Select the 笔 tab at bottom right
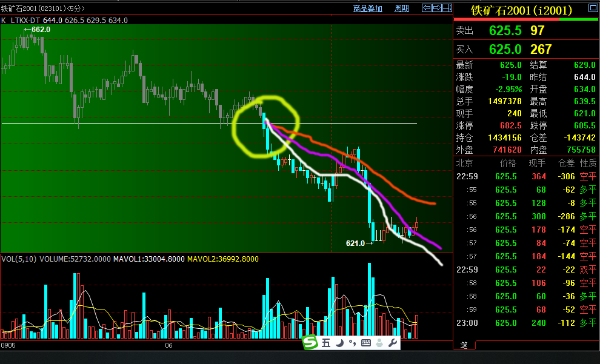The height and width of the screenshot is (364, 600). pos(464,345)
